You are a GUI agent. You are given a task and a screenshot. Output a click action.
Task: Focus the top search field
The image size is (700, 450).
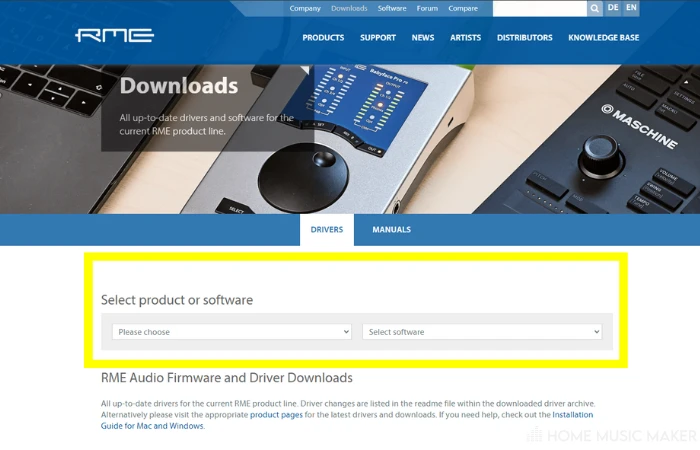click(540, 8)
